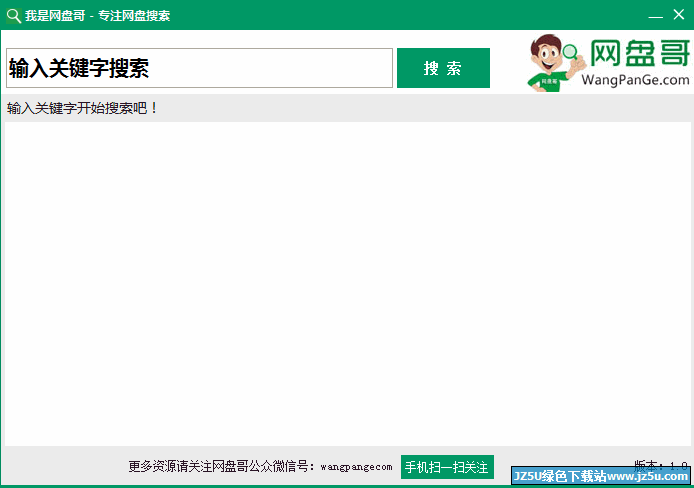Click the 网盘哥 WangPanGe.com logo
The image size is (694, 488).
tap(609, 63)
